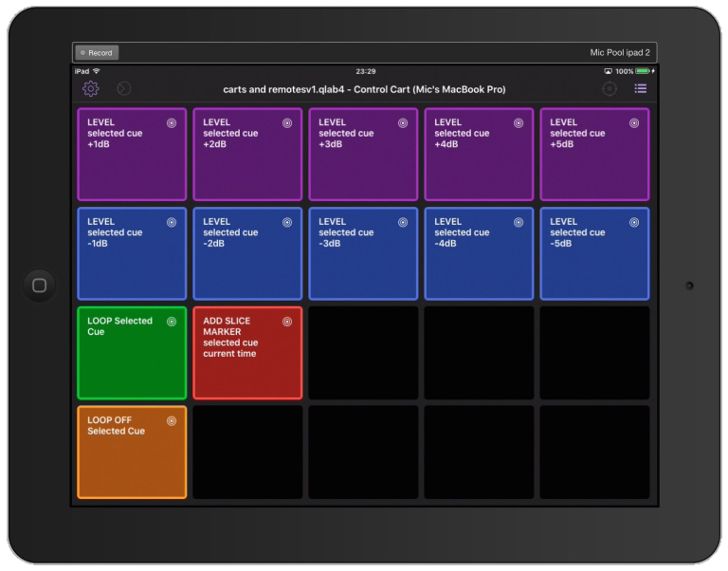Open the settings gear in top bar
The height and width of the screenshot is (571, 728).
(90, 89)
